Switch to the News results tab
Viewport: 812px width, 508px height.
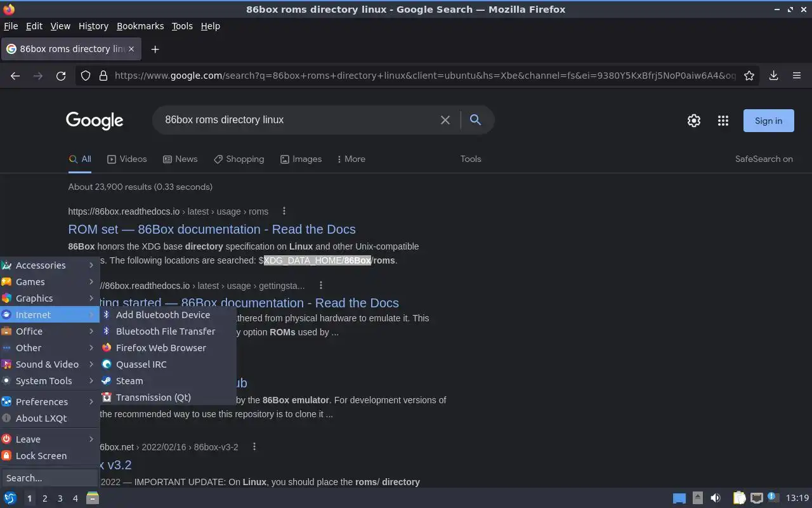click(x=180, y=159)
